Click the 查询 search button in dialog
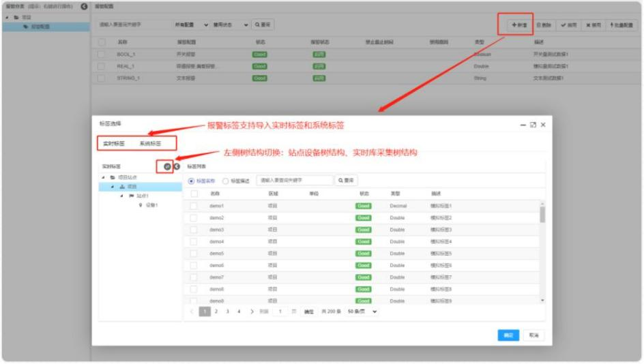The width and height of the screenshot is (644, 364). point(346,181)
